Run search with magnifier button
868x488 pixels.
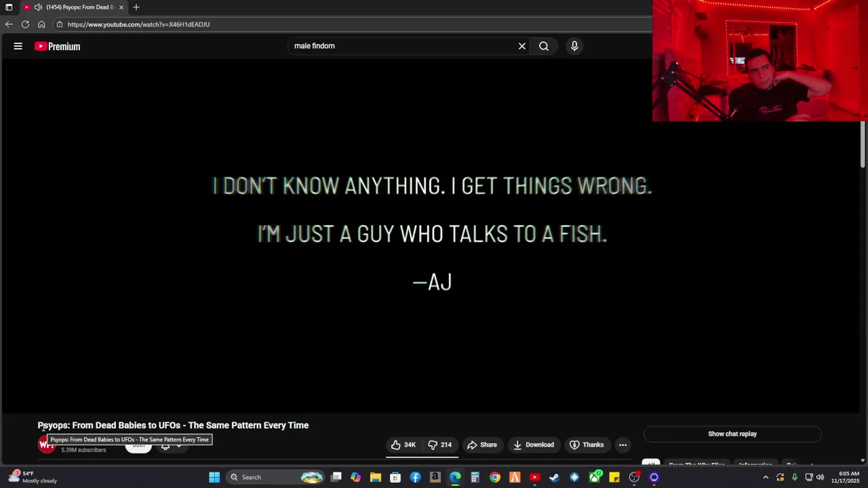point(544,46)
